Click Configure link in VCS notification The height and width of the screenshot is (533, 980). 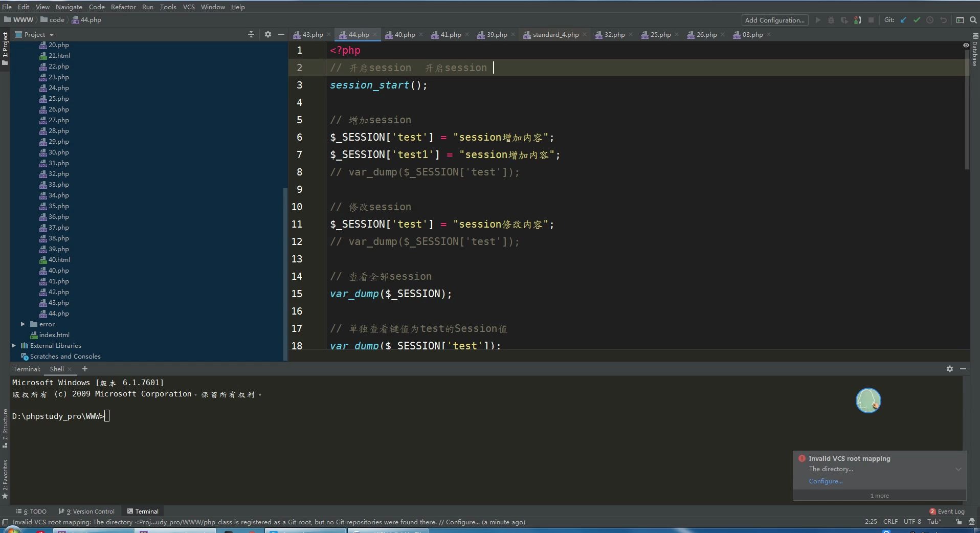pos(825,481)
